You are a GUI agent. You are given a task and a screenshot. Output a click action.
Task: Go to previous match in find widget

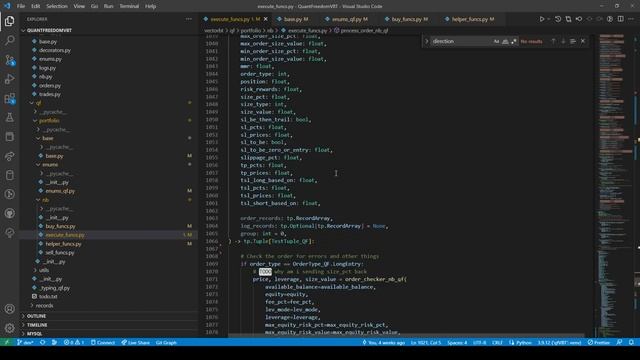[x=553, y=41]
